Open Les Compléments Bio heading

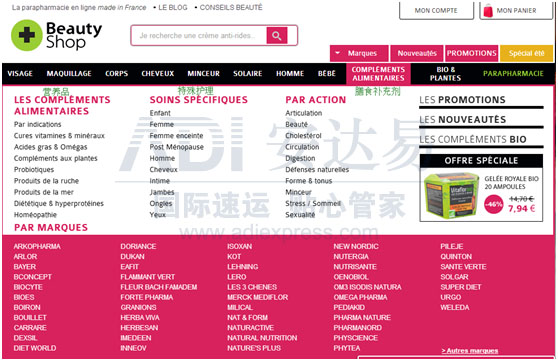click(x=473, y=140)
